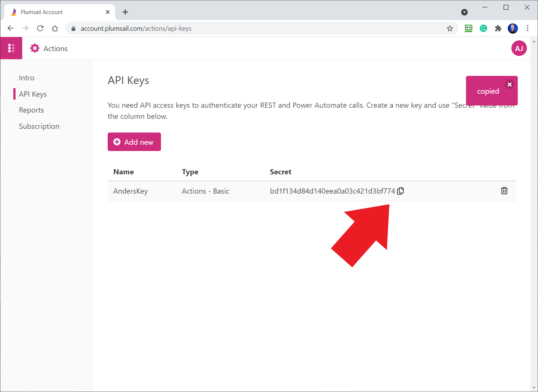View site security via the padlock icon

coord(73,28)
